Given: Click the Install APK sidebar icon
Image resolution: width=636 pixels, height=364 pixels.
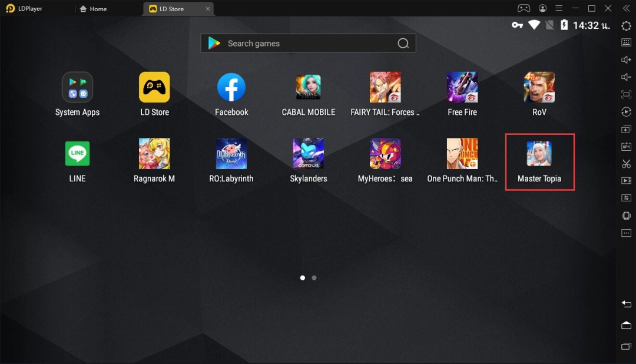Looking at the screenshot, I should point(626,147).
